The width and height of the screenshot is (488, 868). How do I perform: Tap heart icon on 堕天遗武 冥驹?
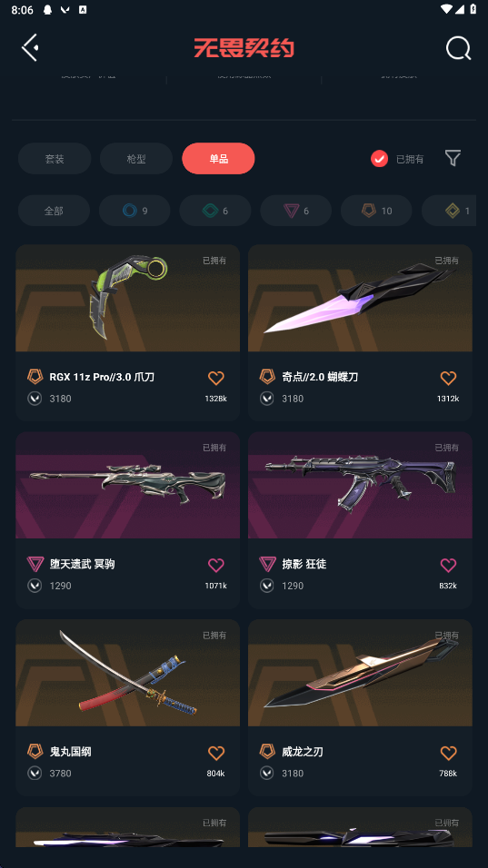tap(216, 565)
